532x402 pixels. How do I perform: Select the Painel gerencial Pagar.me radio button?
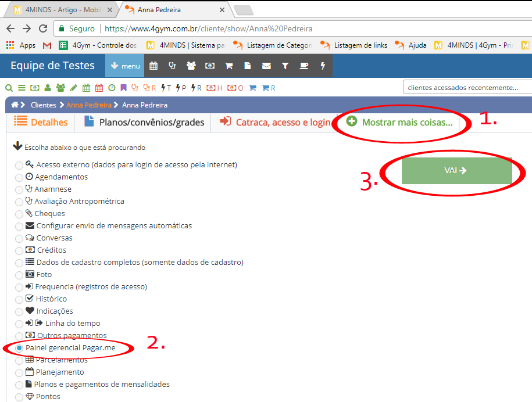(x=20, y=348)
